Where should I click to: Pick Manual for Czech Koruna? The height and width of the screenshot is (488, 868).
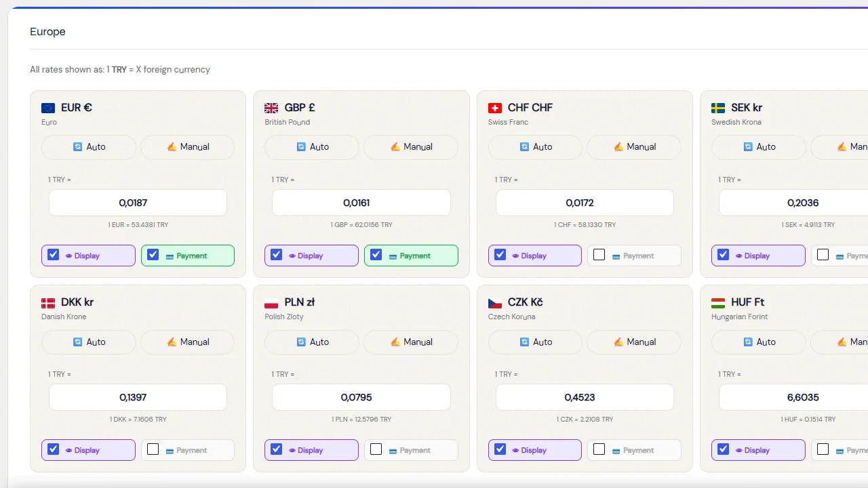tap(634, 342)
